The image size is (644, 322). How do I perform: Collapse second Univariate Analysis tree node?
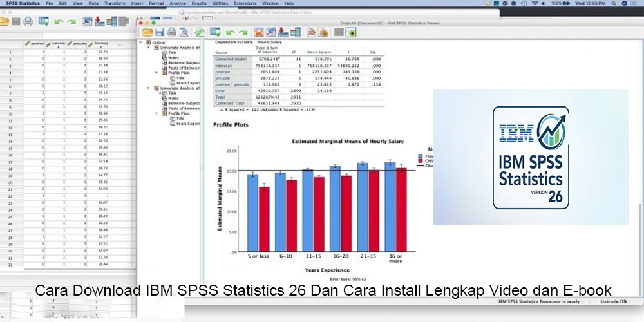click(149, 88)
